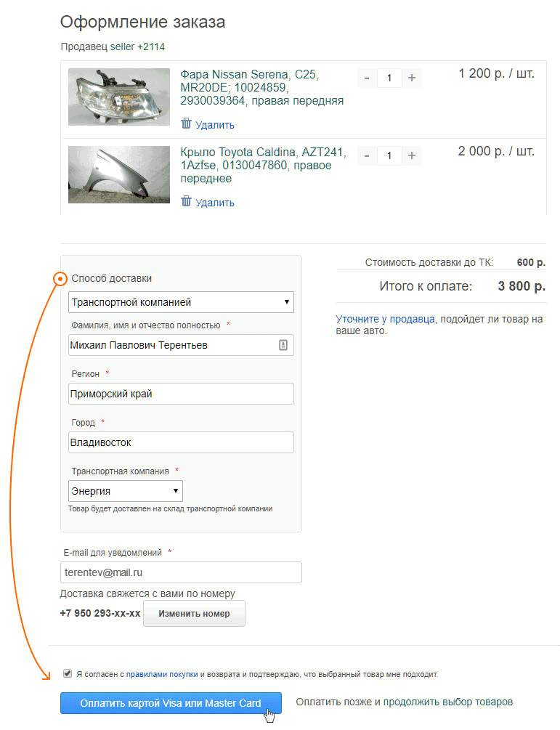Image resolution: width=560 pixels, height=730 pixels.
Task: Click the Уточните у продавца link
Action: coord(385,319)
